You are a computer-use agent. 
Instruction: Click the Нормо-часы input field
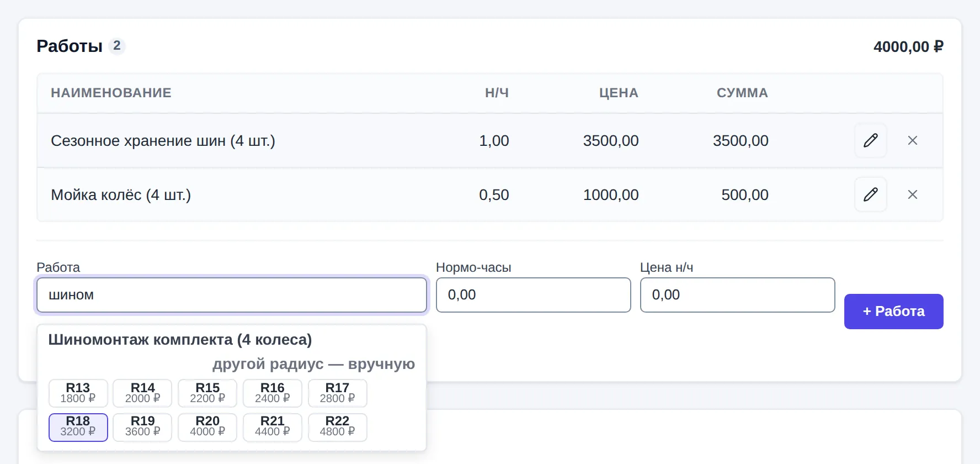[534, 295]
